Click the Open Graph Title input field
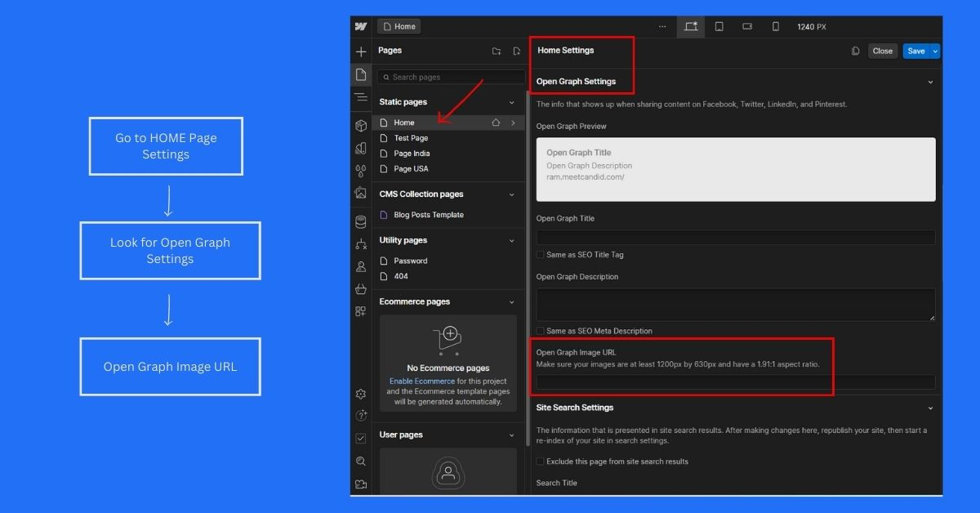 coord(736,238)
